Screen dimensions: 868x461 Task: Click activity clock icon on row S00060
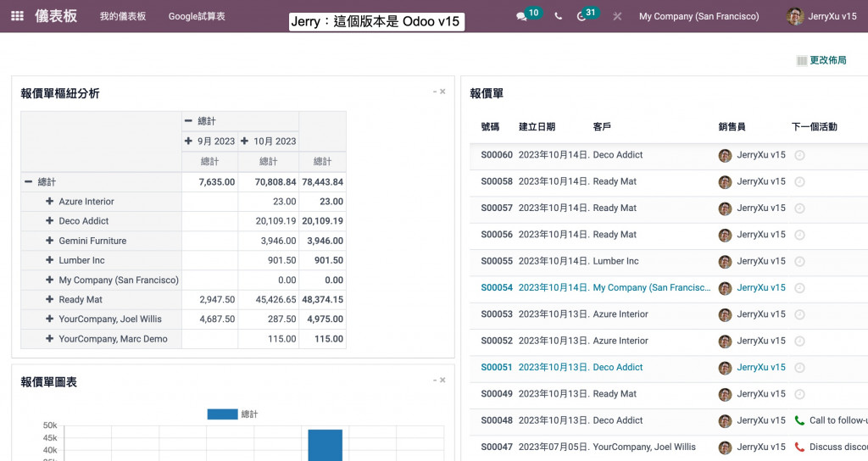click(x=799, y=155)
